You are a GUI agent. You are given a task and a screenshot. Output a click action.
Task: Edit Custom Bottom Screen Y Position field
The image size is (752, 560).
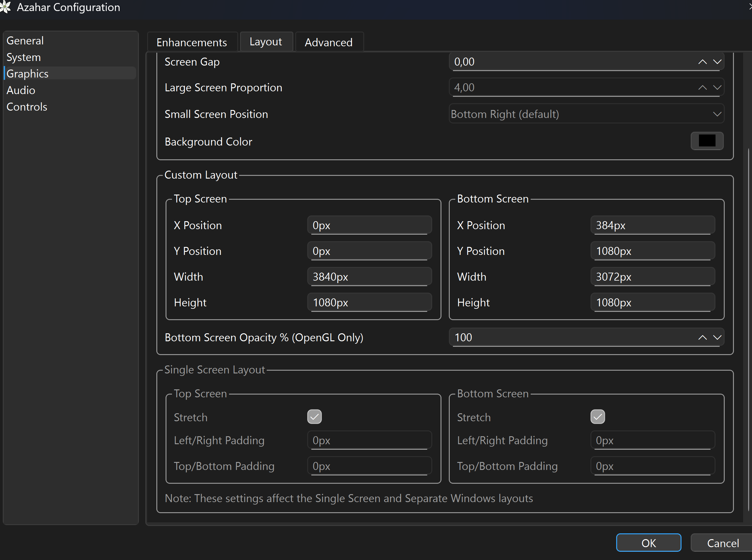coord(653,251)
